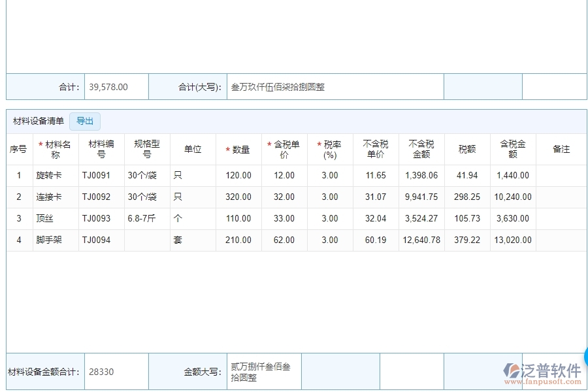Select the 合计 total input field
The image size is (588, 392).
(116, 86)
